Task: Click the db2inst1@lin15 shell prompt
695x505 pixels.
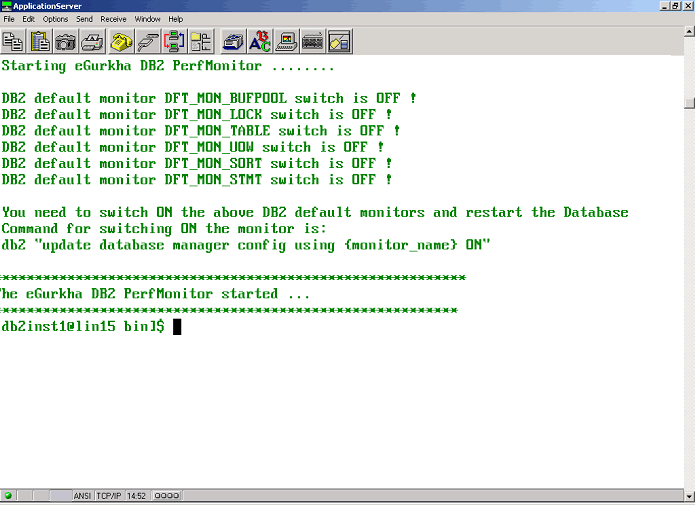Action: click(82, 326)
